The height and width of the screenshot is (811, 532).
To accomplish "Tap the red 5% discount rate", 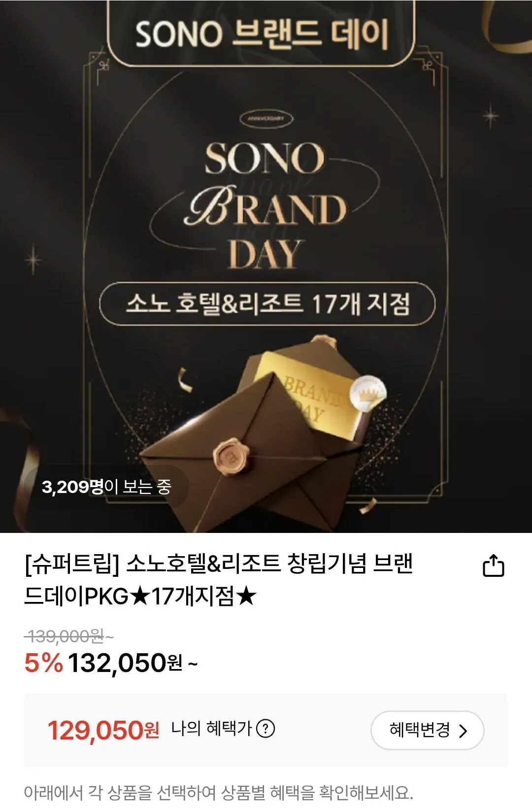I will click(44, 663).
